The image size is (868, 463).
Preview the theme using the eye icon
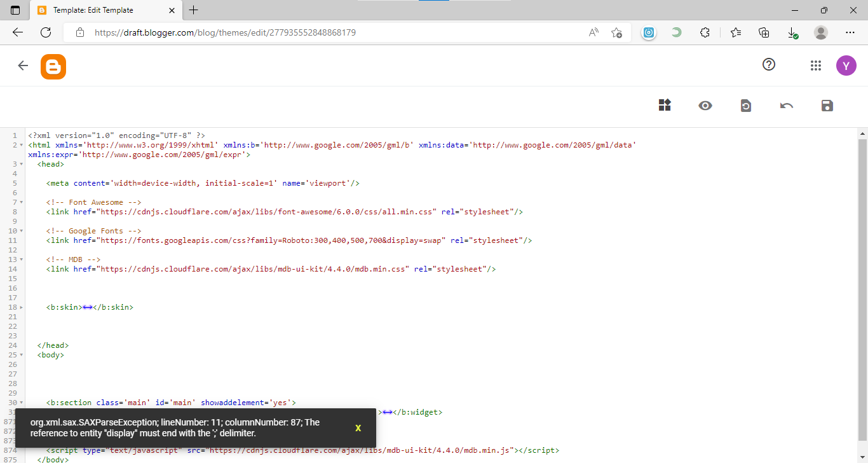coord(705,106)
